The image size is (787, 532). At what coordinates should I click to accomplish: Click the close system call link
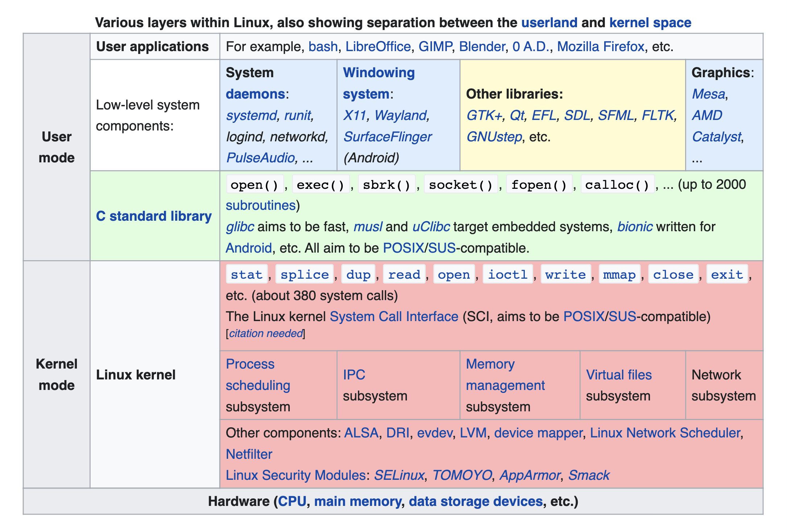point(673,274)
